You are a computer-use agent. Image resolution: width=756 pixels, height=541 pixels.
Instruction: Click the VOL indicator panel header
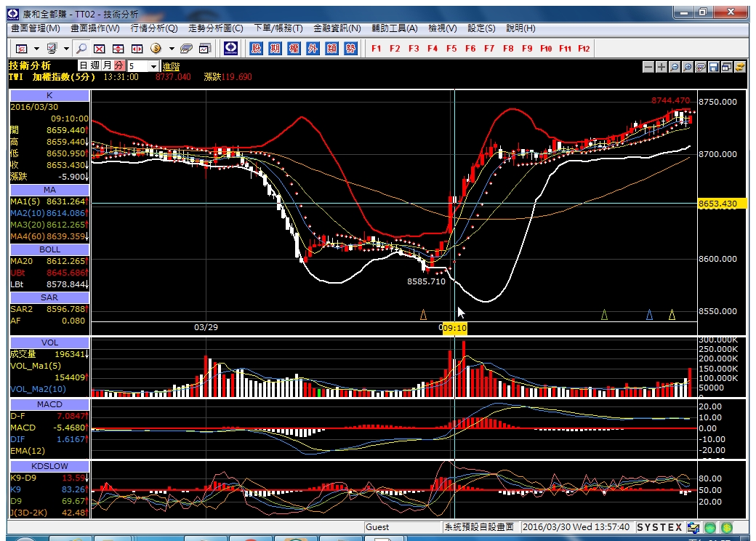tap(49, 342)
